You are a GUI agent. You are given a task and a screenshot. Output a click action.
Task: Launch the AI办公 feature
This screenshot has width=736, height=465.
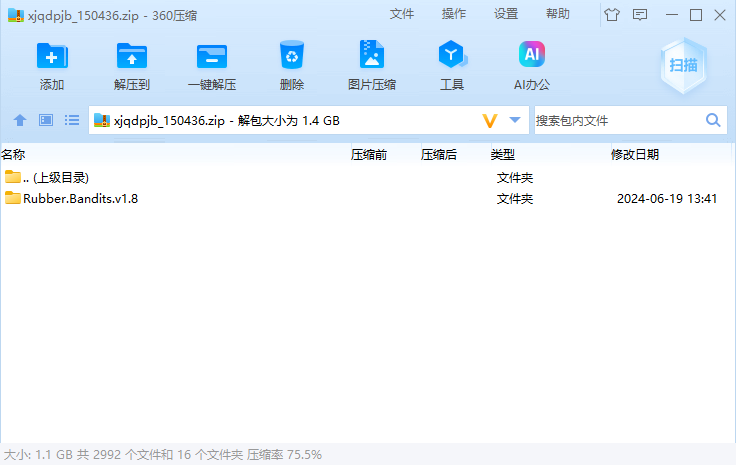tap(532, 54)
